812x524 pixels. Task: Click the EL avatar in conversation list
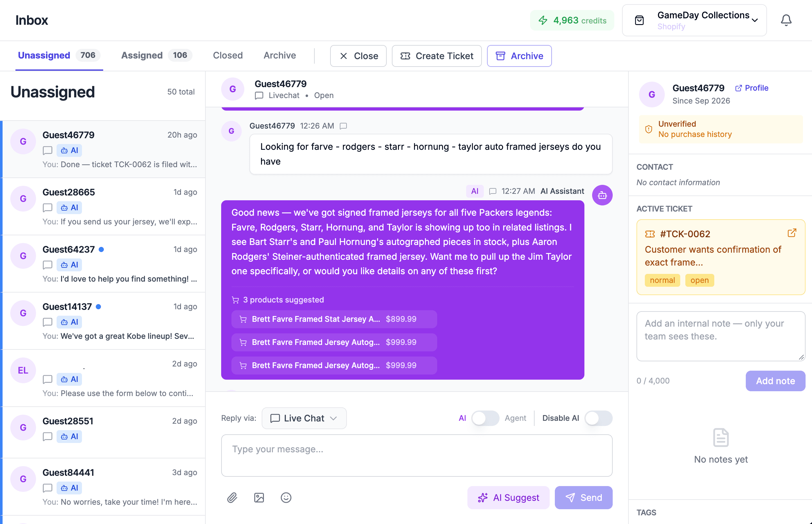pos(23,370)
